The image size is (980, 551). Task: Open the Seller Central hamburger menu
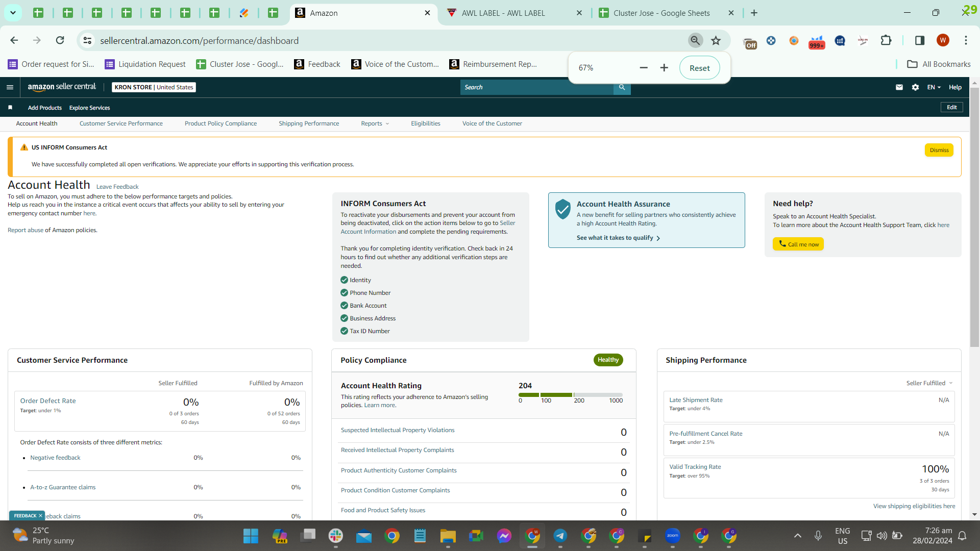click(10, 87)
